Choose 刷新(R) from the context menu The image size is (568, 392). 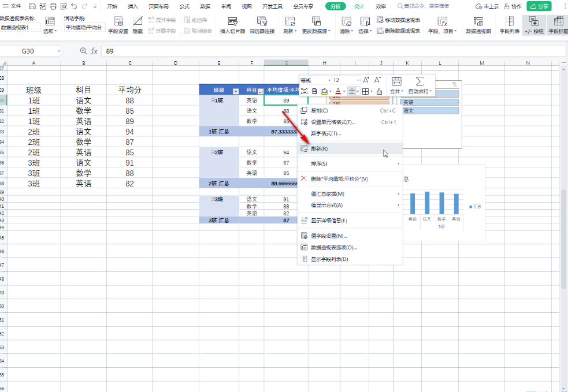click(x=320, y=148)
